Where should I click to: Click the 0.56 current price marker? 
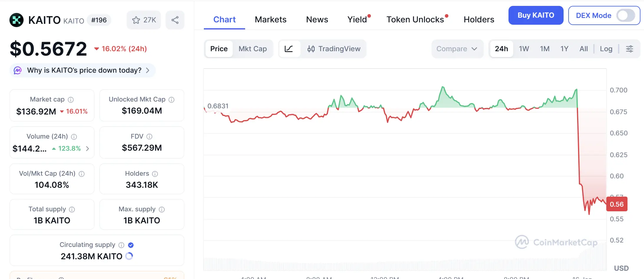[x=617, y=204]
